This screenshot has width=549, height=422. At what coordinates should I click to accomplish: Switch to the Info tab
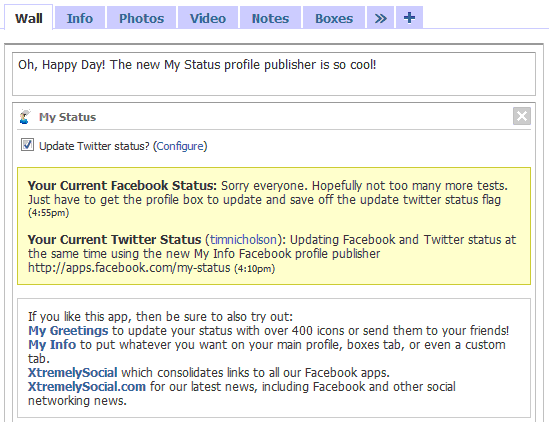(x=80, y=18)
